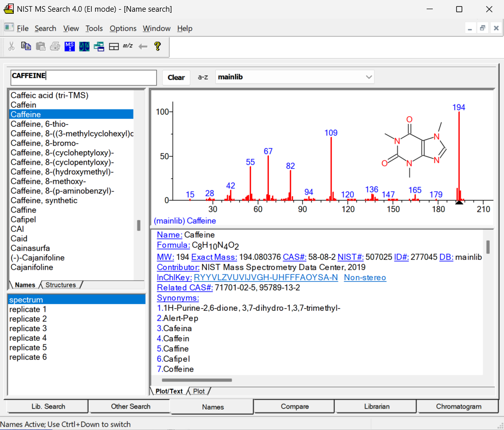
Task: Click the bottom Names tab
Action: [x=213, y=407]
